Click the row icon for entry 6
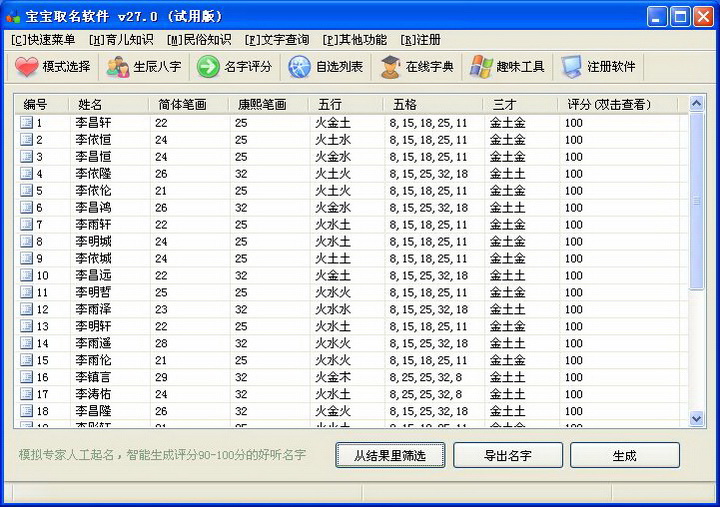Image resolution: width=720 pixels, height=507 pixels. pyautogui.click(x=27, y=208)
